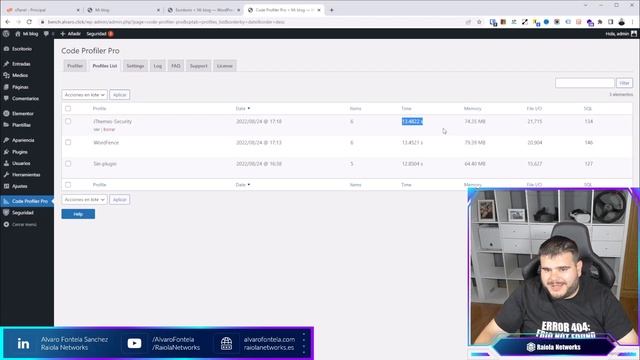Click the browser back arrow
Screen dimensions: 640x360
[x=7, y=22]
